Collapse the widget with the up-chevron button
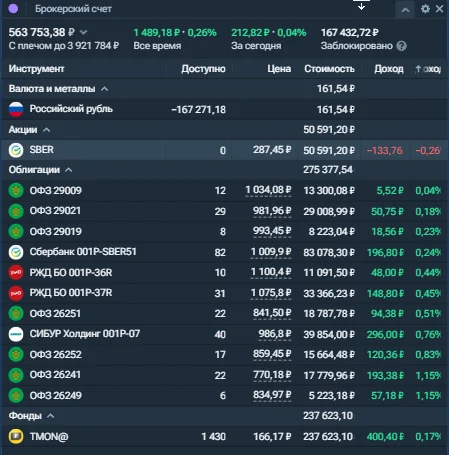 pyautogui.click(x=405, y=10)
